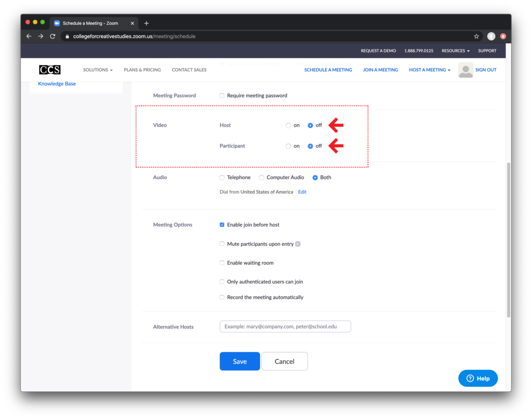The width and height of the screenshot is (532, 419).
Task: Reload the page with the refresh icon
Action: 52,36
